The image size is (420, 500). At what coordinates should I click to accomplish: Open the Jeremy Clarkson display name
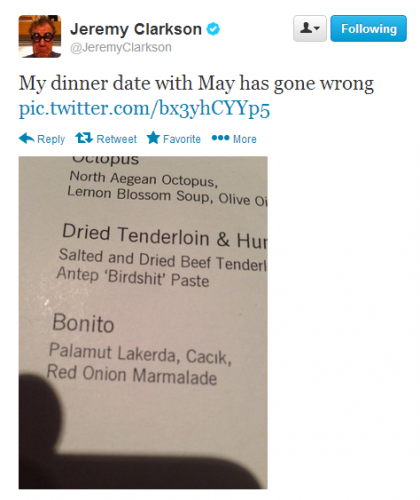click(136, 29)
